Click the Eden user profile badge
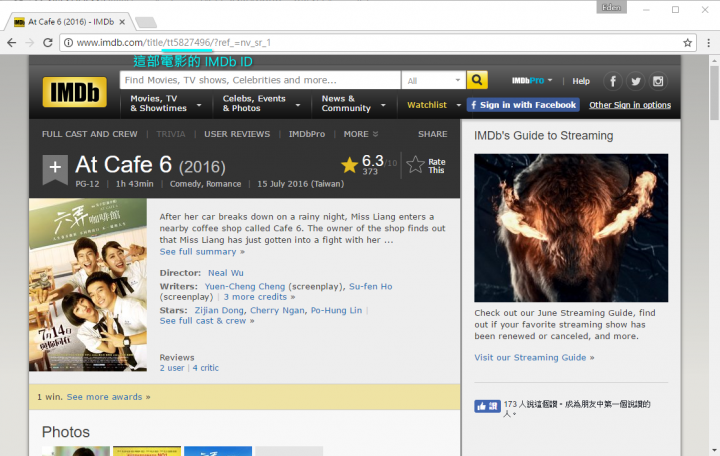The height and width of the screenshot is (456, 720). tap(611, 7)
